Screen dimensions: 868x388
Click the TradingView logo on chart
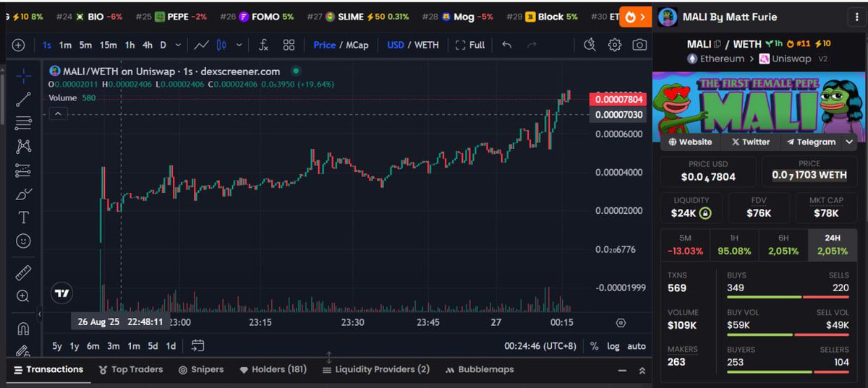coord(62,293)
